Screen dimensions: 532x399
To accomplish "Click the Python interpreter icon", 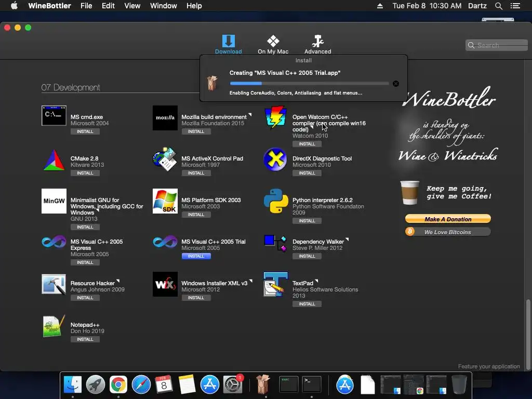I will click(x=276, y=201).
